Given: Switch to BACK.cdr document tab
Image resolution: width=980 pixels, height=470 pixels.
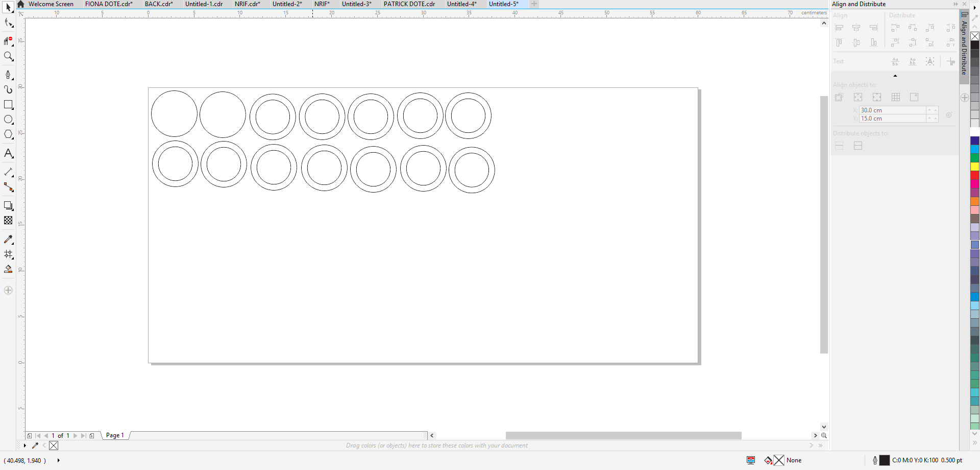Looking at the screenshot, I should tap(159, 4).
